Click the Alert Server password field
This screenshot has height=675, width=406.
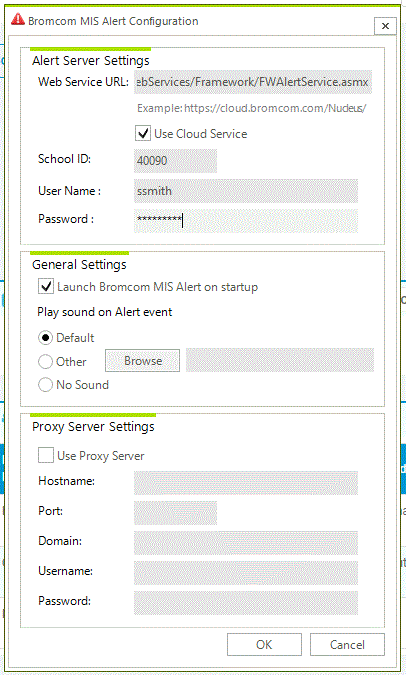click(x=246, y=220)
